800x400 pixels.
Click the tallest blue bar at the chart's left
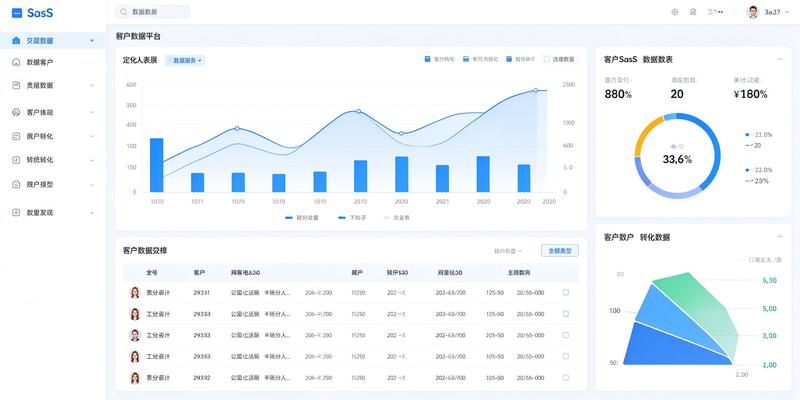pyautogui.click(x=157, y=165)
